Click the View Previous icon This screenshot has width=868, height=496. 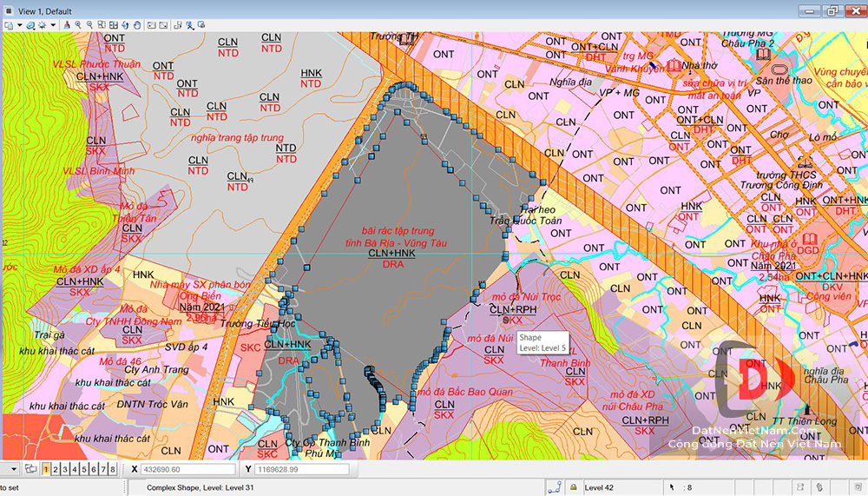[151, 25]
